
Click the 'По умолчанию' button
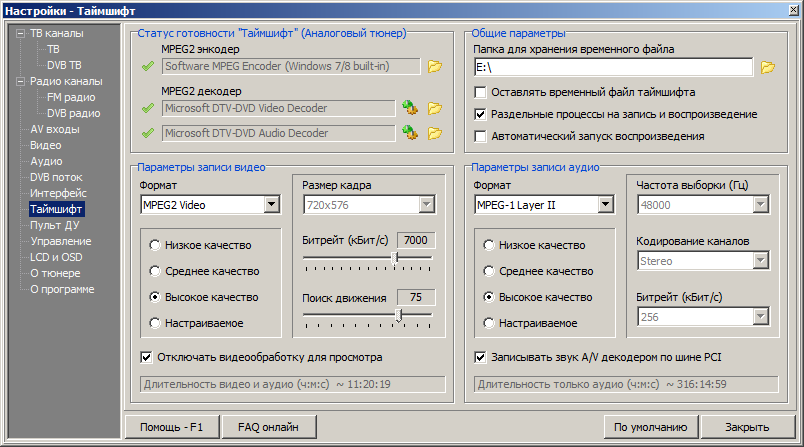(650, 427)
